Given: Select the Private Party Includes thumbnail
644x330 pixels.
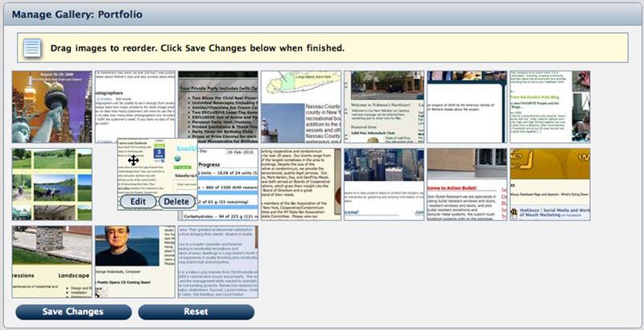Looking at the screenshot, I should tap(218, 107).
